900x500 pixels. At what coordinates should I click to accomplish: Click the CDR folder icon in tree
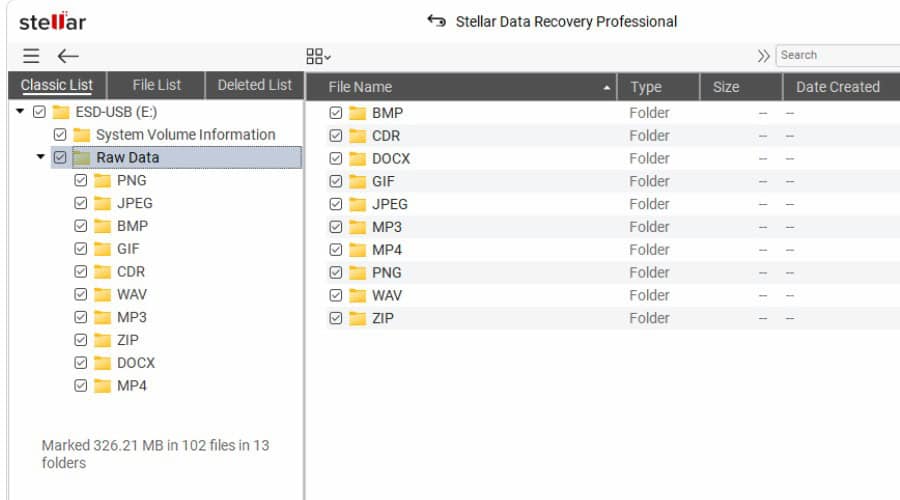point(102,272)
